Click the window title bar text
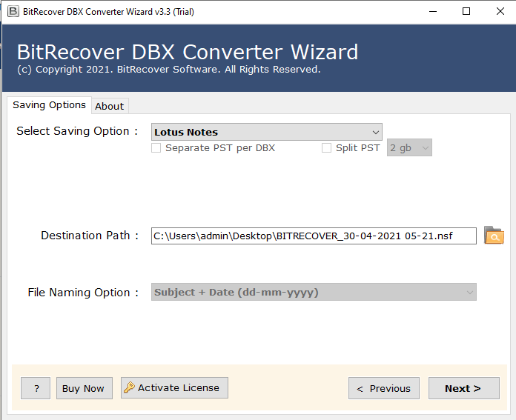The image size is (516, 420). pos(109,12)
